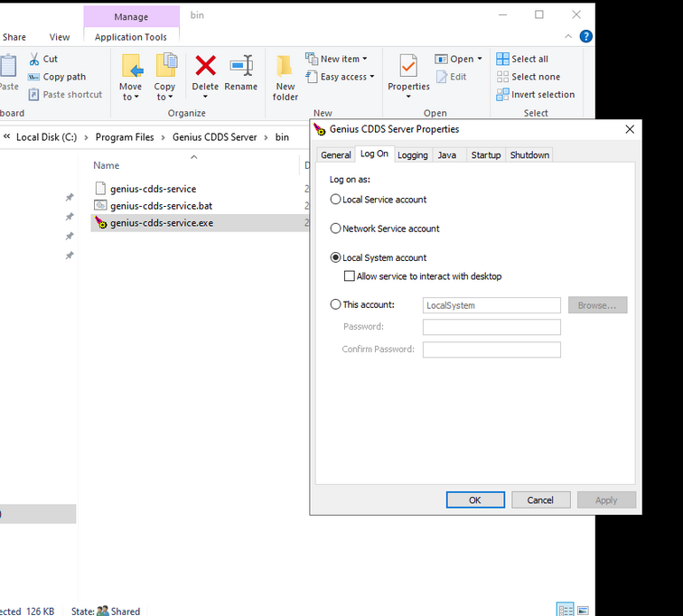Select Network Service account option
Screen dimensions: 683x616
(x=335, y=229)
